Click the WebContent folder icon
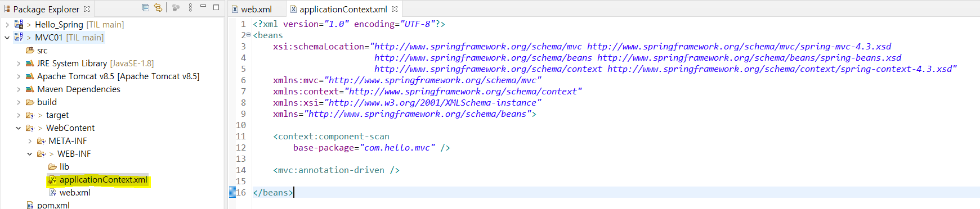This screenshot has width=980, height=209. [x=30, y=128]
